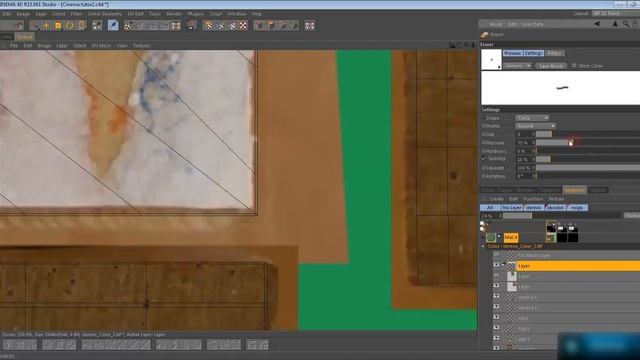640x360 pixels.
Task: Click the Rotation degrees input field
Action: click(524, 176)
